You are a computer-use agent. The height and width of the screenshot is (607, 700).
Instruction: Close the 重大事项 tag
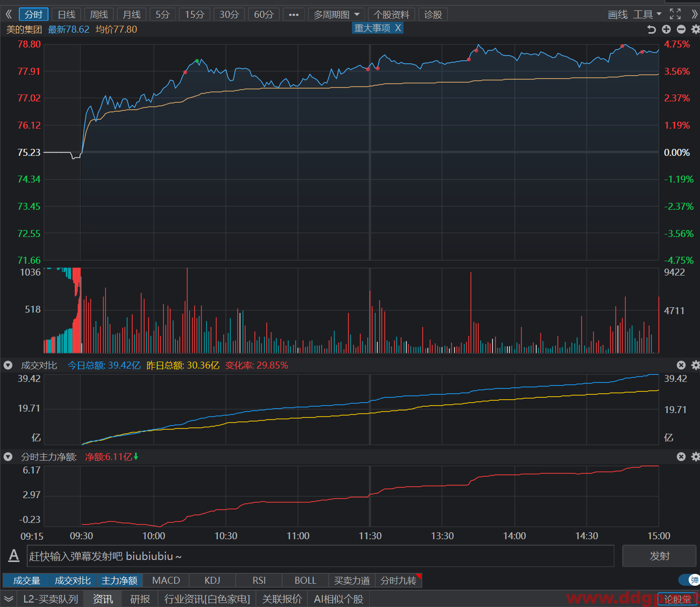[398, 28]
